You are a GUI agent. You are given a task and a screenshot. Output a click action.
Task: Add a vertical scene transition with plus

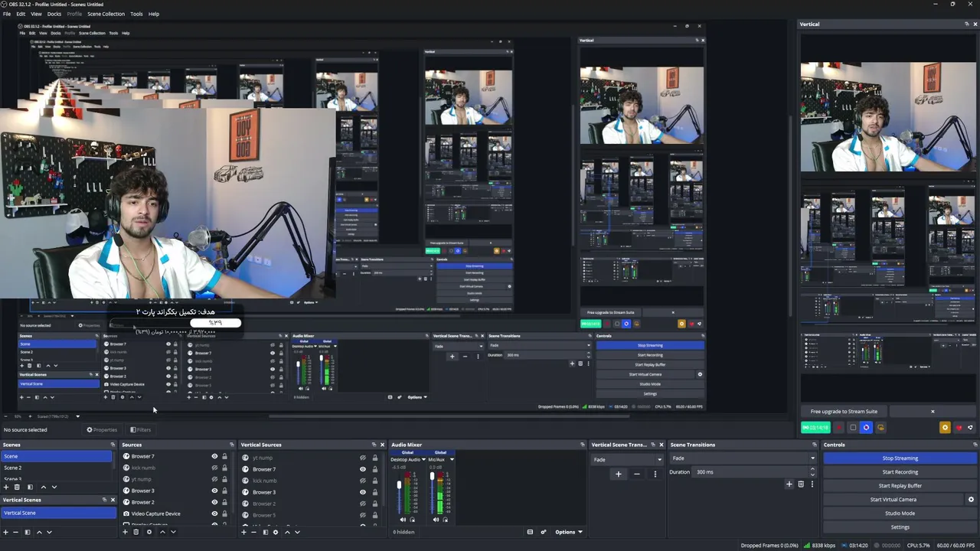point(619,474)
